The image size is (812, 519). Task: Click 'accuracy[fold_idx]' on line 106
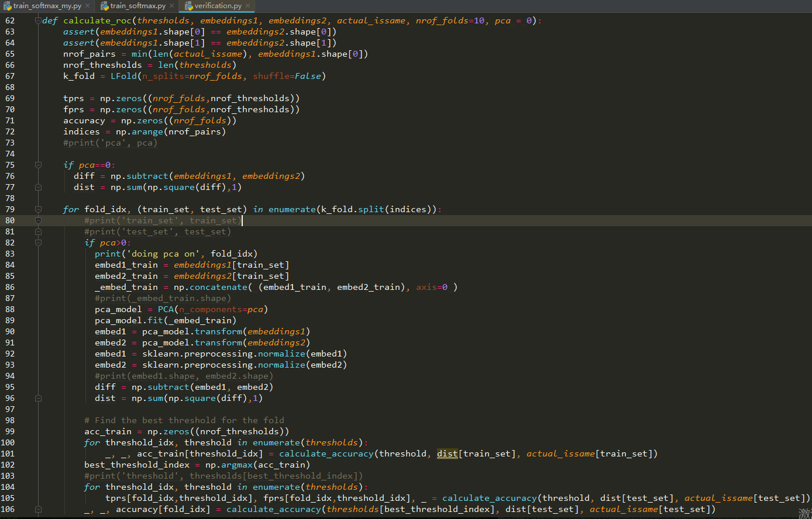[163, 509]
